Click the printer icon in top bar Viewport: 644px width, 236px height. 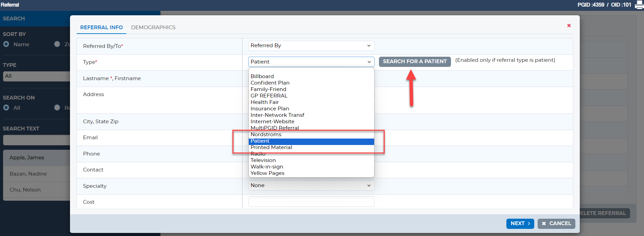coord(639,5)
